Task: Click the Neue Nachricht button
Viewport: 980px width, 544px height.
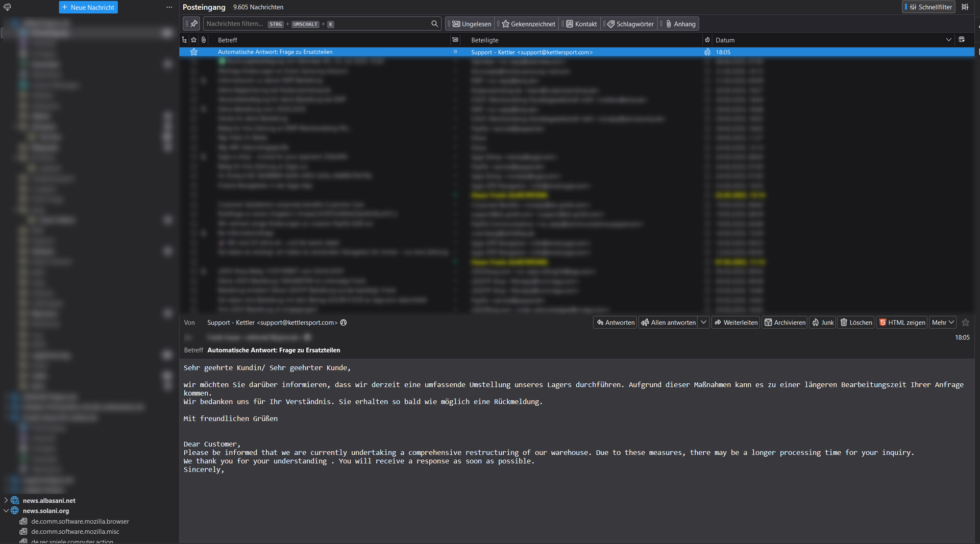Action: point(88,7)
